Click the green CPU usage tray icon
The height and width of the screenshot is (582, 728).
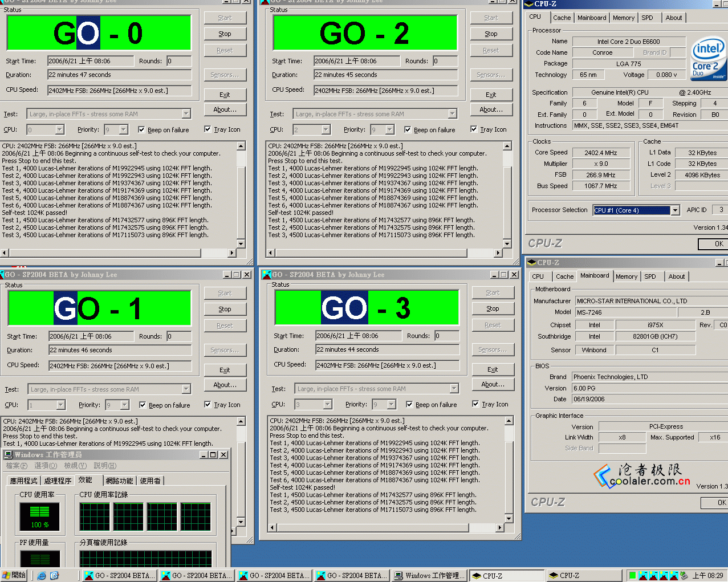click(632, 575)
